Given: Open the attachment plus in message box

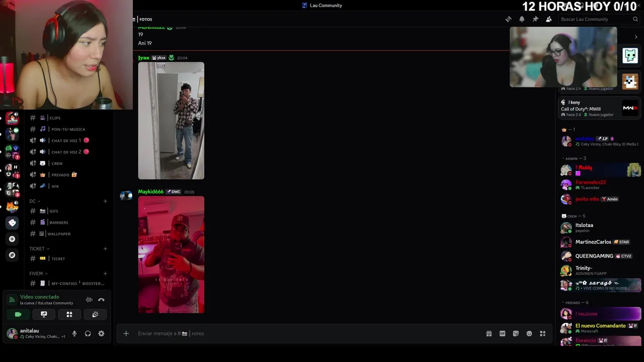Looking at the screenshot, I should coord(126,333).
